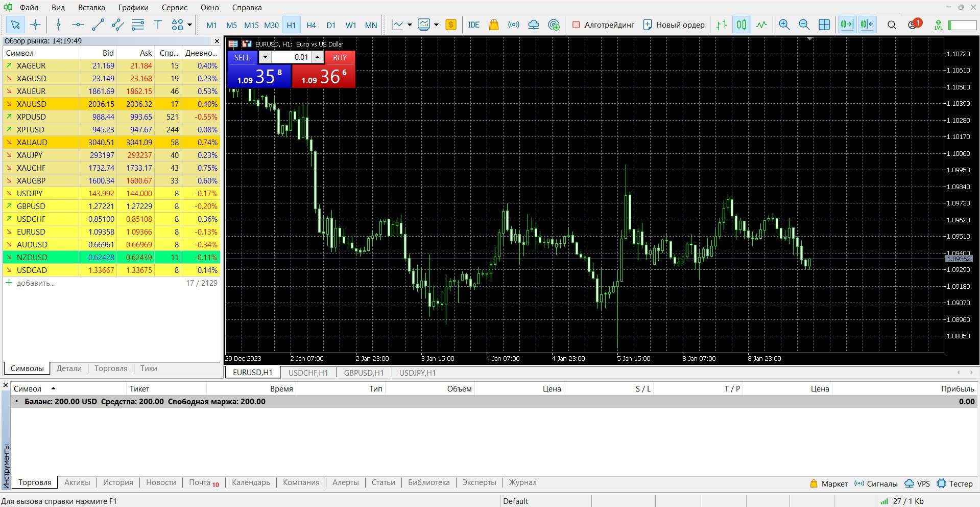Arrange charts as tile grid
This screenshot has height=507, width=980.
[x=824, y=25]
